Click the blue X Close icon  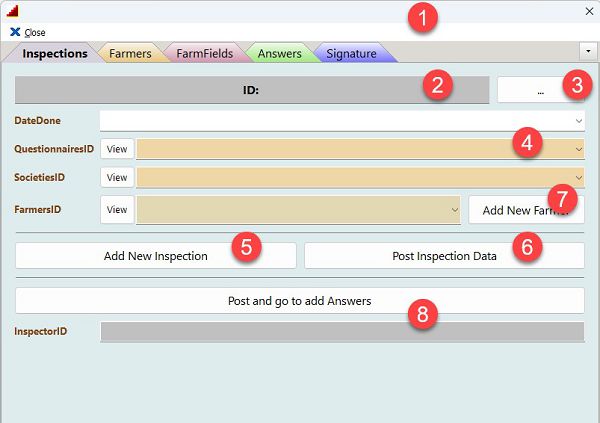coord(15,32)
